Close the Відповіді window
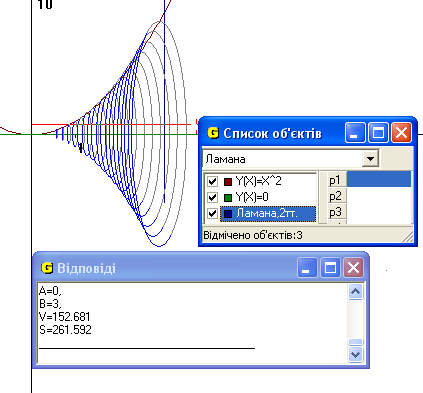 (x=353, y=267)
